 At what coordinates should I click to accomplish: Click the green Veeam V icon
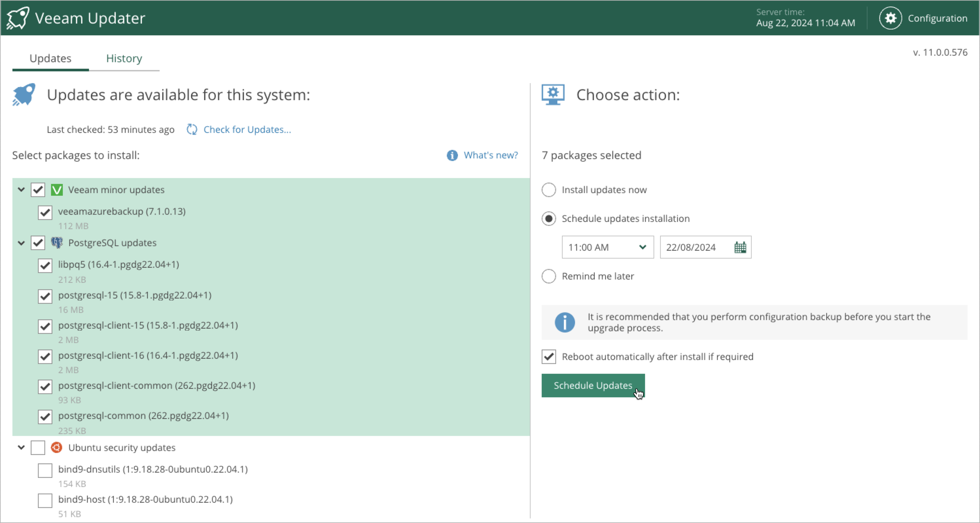pyautogui.click(x=57, y=189)
